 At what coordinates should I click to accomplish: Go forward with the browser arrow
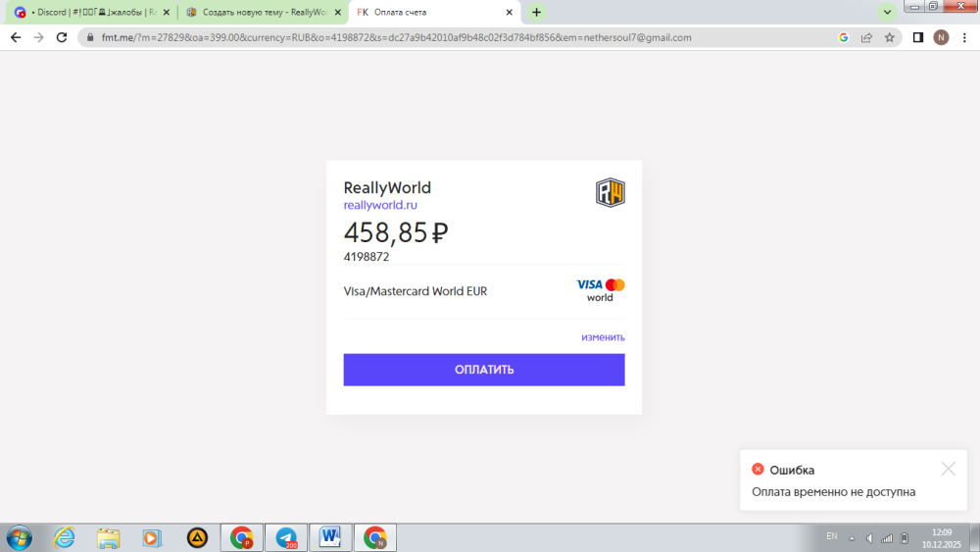coord(39,37)
